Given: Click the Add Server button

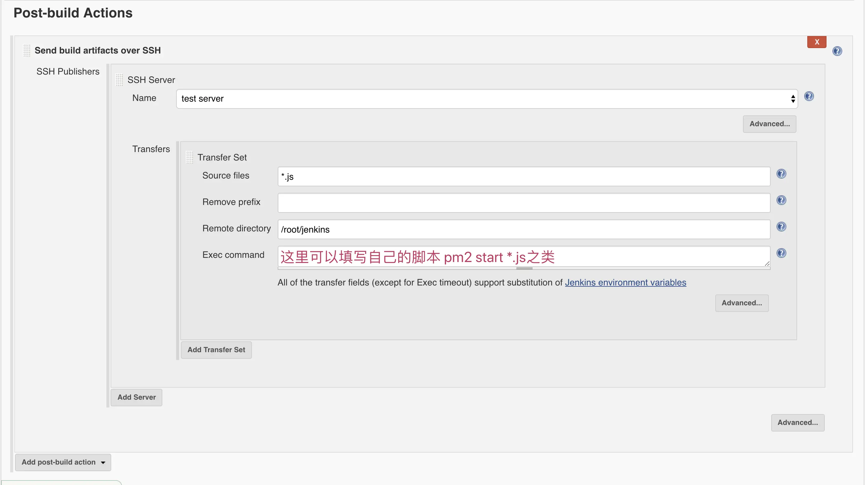Looking at the screenshot, I should pyautogui.click(x=136, y=397).
